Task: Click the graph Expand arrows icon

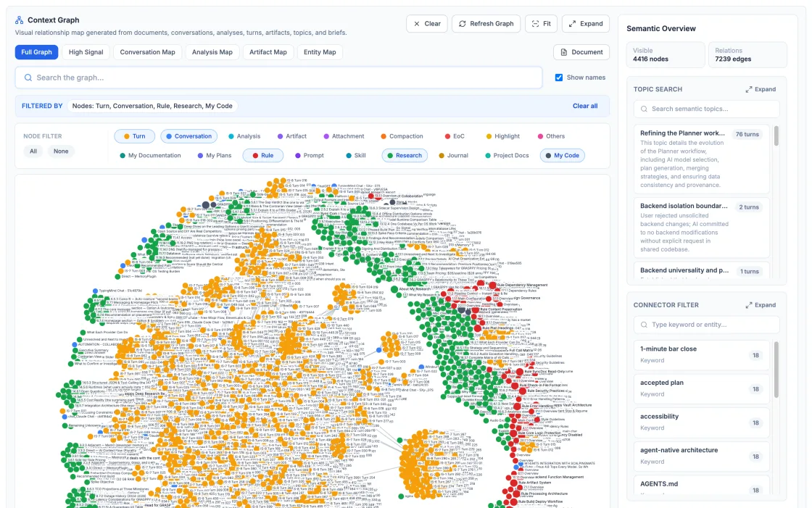Action: point(572,24)
